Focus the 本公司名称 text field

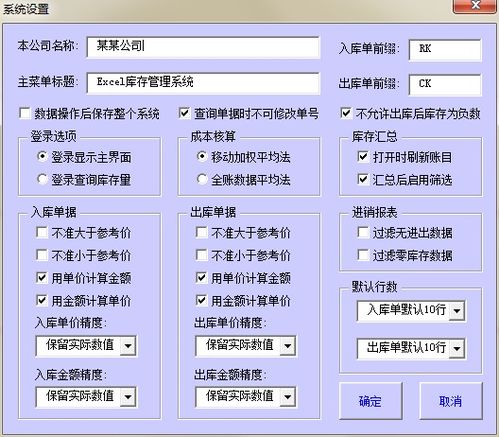pos(203,47)
